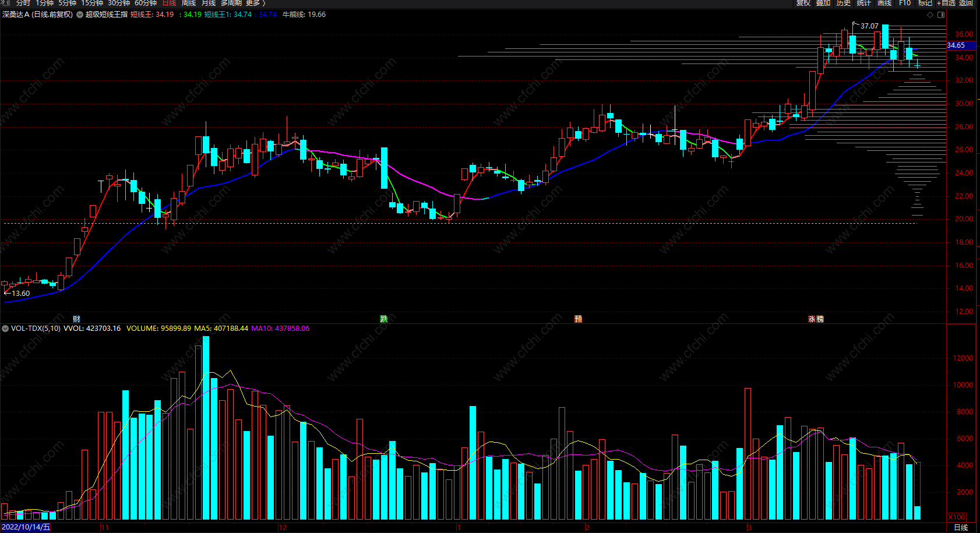Open the 多周期 multi-period view

click(x=231, y=3)
